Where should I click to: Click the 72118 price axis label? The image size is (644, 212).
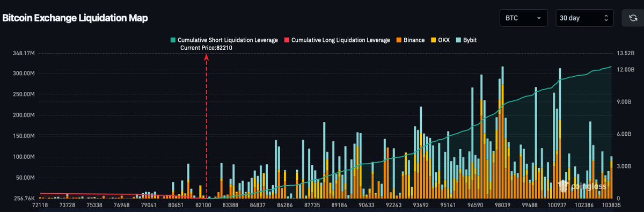click(x=40, y=206)
